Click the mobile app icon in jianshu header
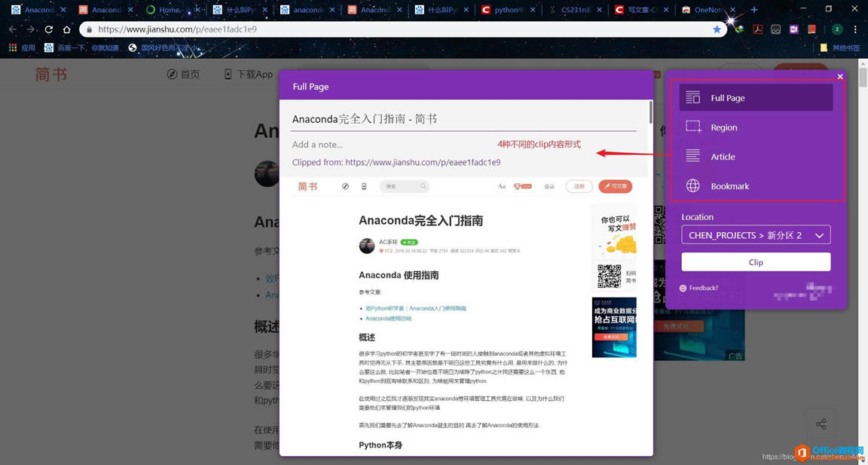Viewport: 868px width, 465px height. coord(364,185)
